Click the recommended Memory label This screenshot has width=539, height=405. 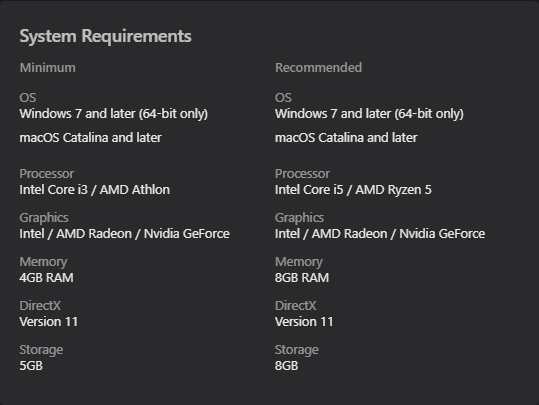[x=299, y=262]
